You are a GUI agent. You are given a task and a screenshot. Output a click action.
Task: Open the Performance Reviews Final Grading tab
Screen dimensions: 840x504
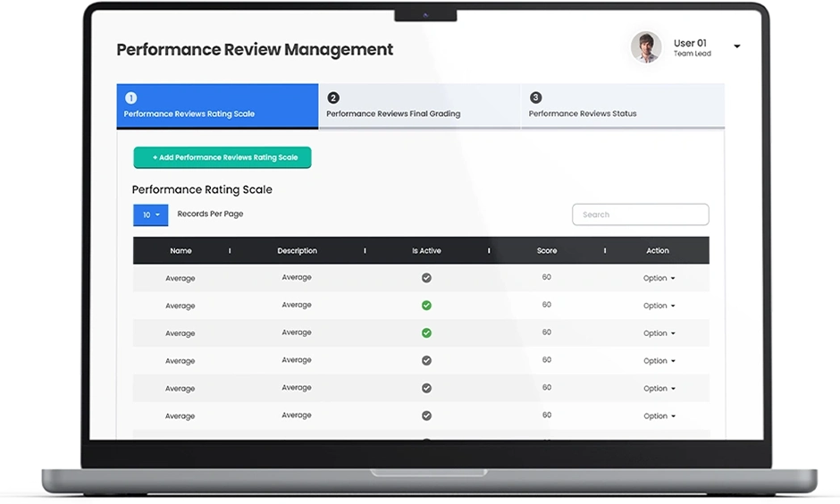419,106
